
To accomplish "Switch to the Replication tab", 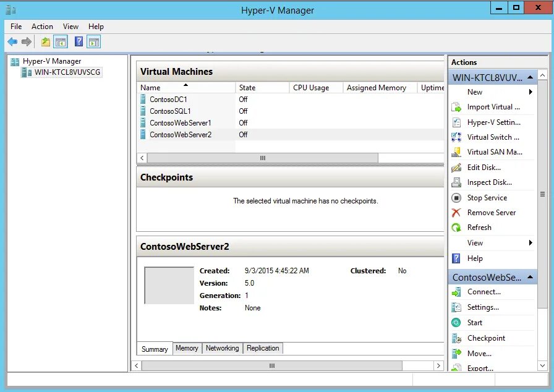I will coord(263,348).
